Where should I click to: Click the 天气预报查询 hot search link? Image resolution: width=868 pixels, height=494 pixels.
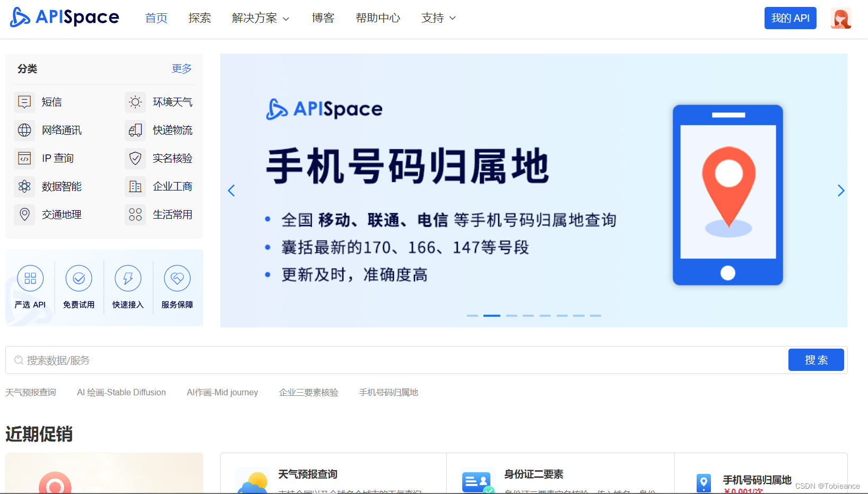(x=31, y=392)
